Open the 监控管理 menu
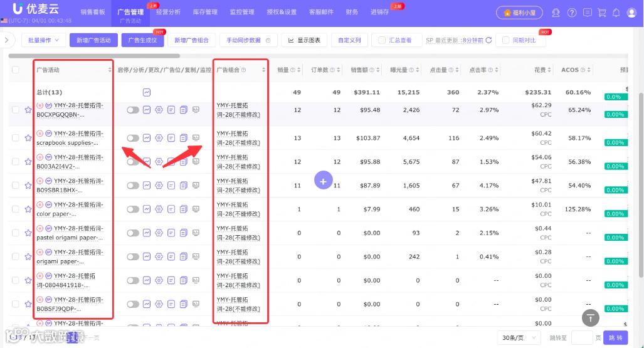 tap(242, 13)
